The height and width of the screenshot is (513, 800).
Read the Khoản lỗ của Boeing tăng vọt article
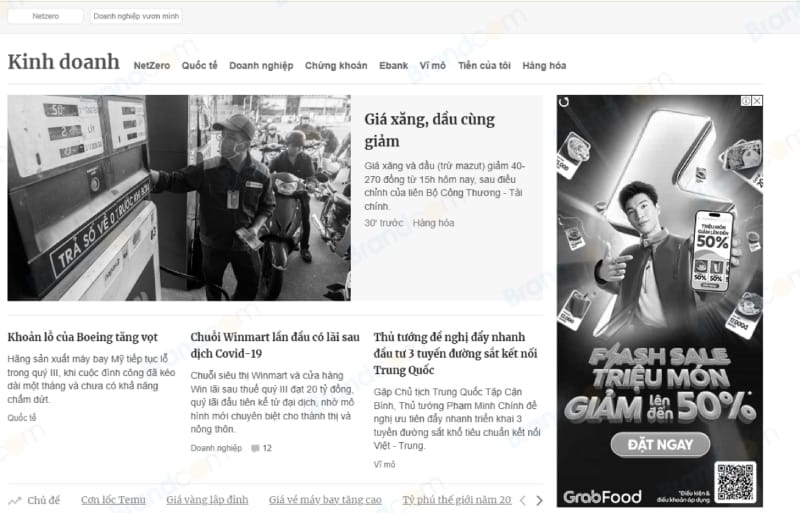83,337
